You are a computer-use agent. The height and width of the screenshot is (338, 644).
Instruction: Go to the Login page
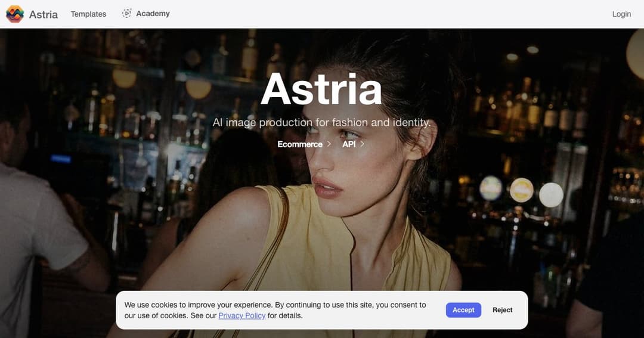621,14
